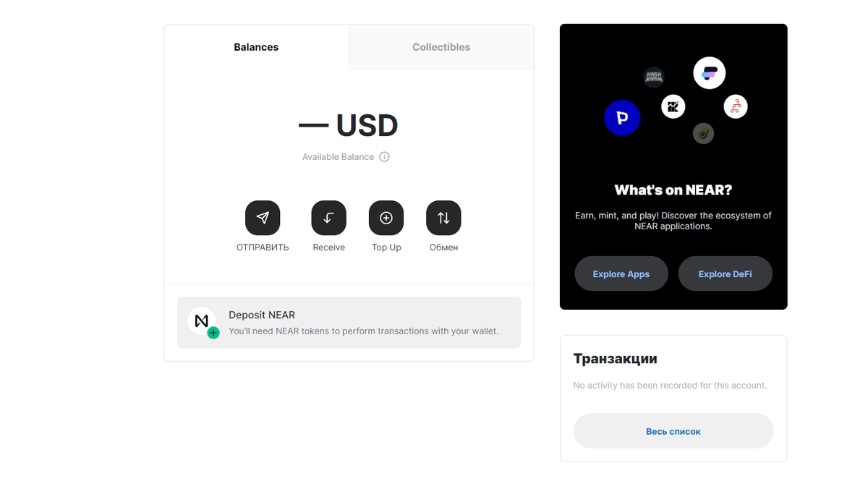
Task: Click the ОТПРАВИТЬ label text
Action: (x=263, y=247)
